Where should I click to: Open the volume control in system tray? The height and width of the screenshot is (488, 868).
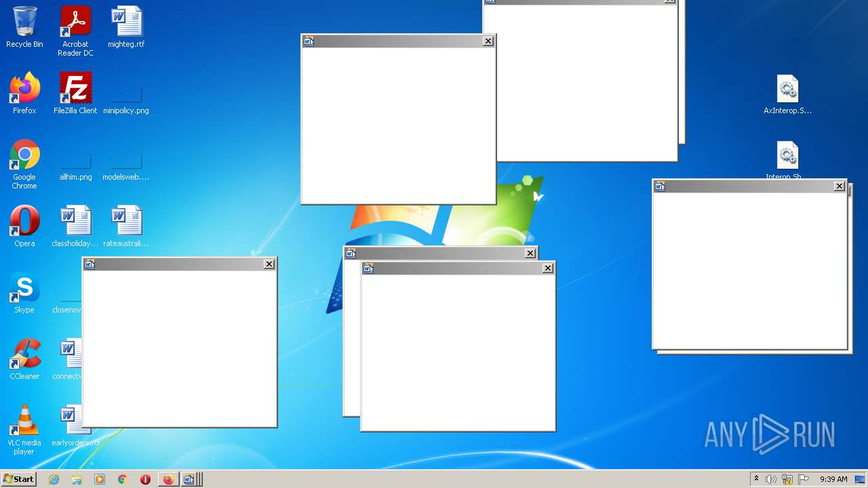[x=771, y=479]
